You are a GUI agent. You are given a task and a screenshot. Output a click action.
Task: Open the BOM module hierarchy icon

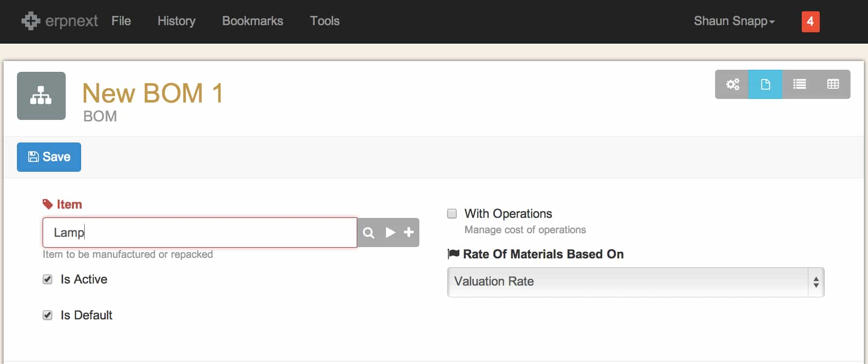click(41, 96)
